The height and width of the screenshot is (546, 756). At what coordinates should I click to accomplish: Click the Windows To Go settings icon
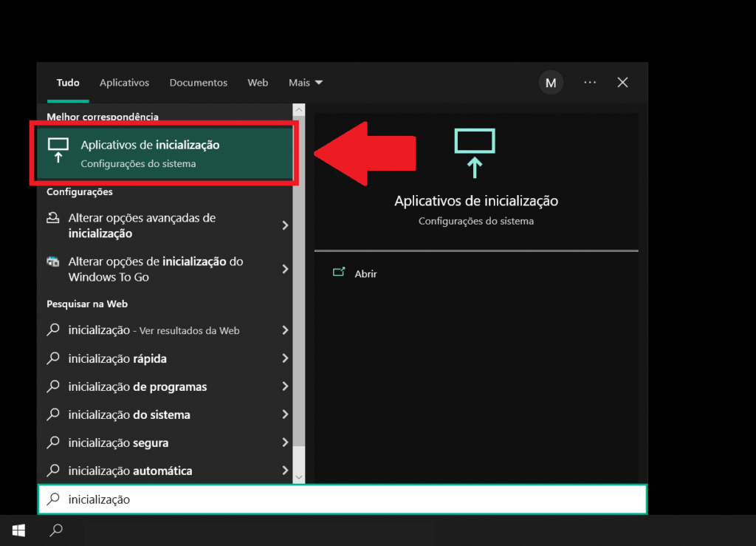click(x=53, y=262)
